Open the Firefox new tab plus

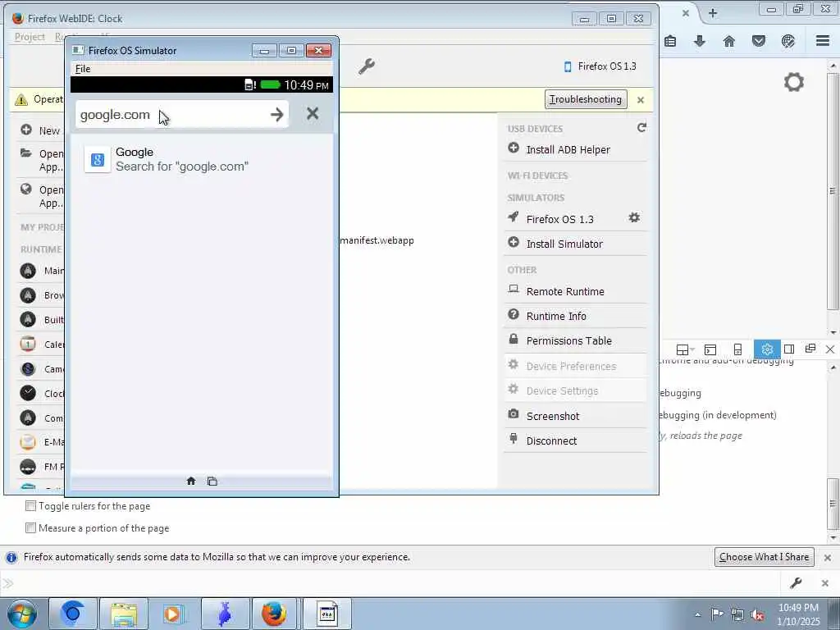click(x=713, y=13)
